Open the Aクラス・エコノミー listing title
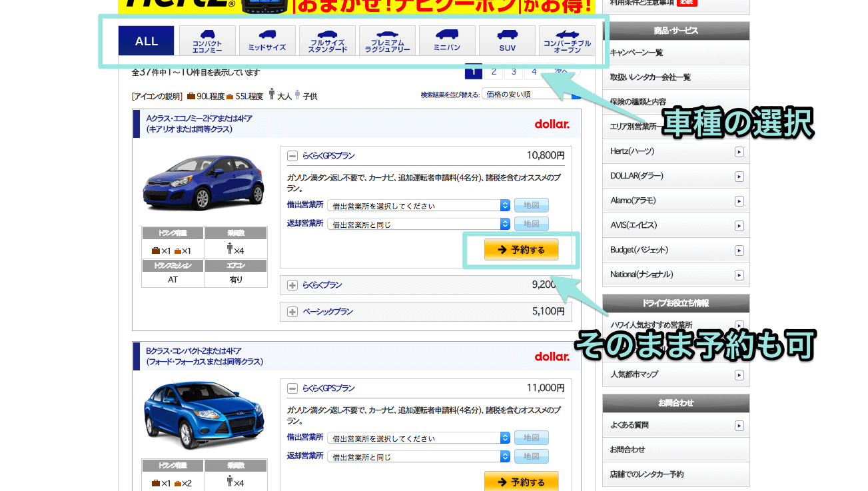This screenshot has height=491, width=868. 199,124
